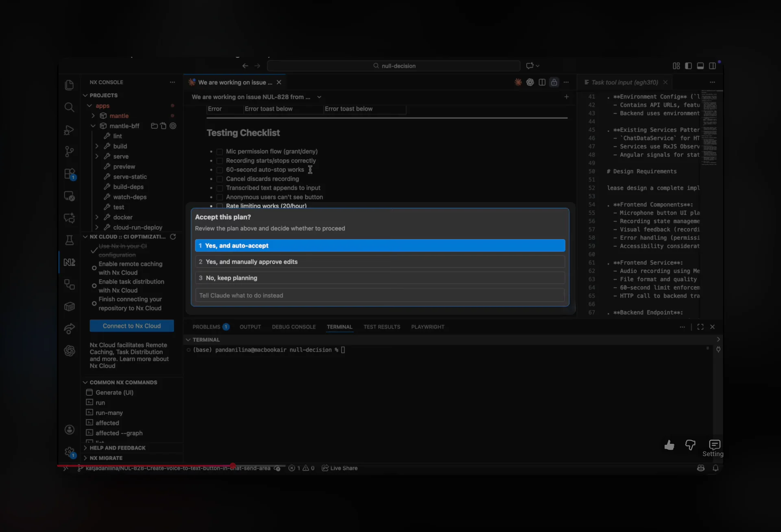Open Run and Debug view
The height and width of the screenshot is (532, 781).
click(x=69, y=130)
